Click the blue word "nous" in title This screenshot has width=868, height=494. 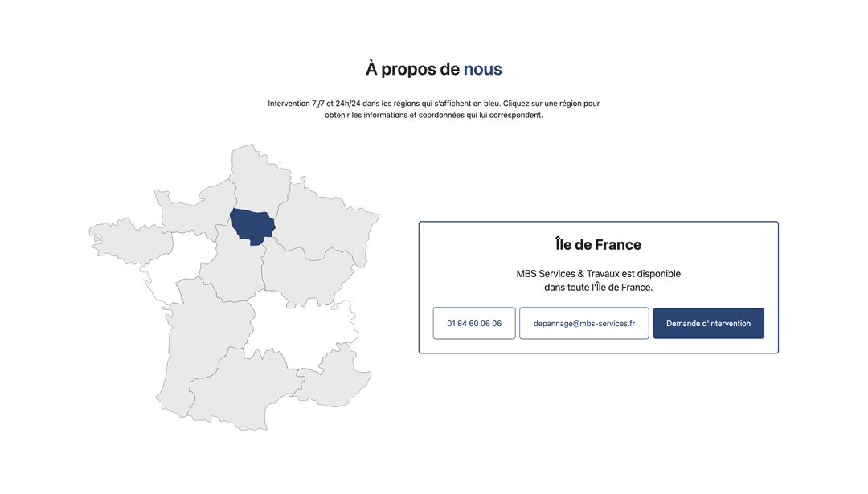coord(482,69)
